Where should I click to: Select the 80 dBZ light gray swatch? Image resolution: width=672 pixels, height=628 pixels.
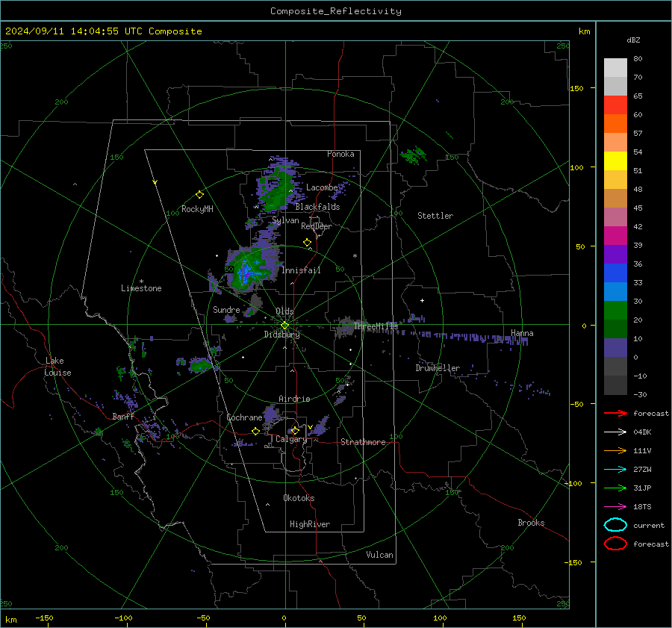coord(615,68)
